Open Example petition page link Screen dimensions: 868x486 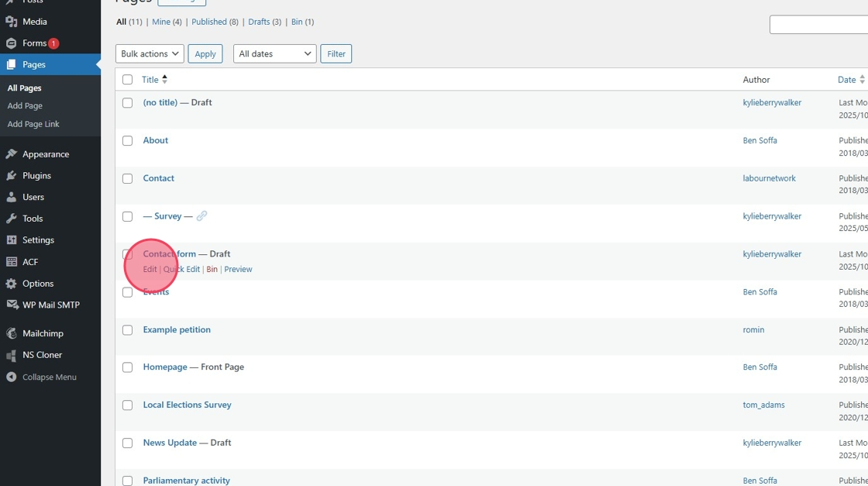click(x=177, y=329)
